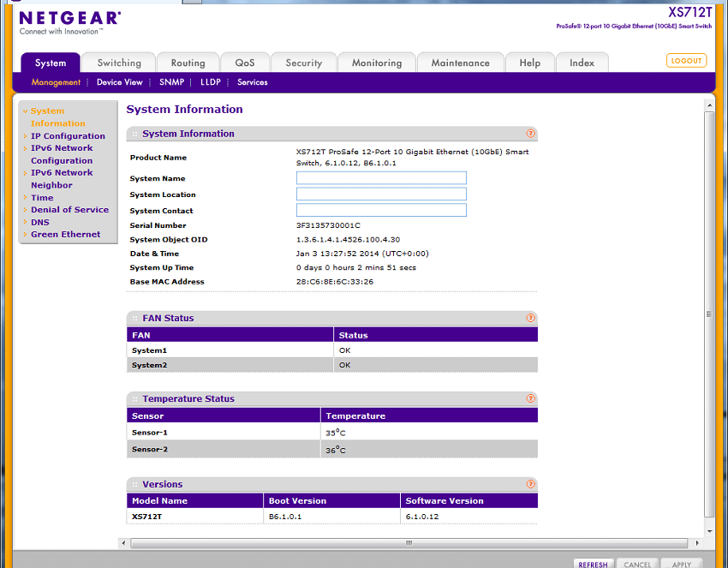
Task: Focus the System Contact input field
Action: (x=381, y=210)
